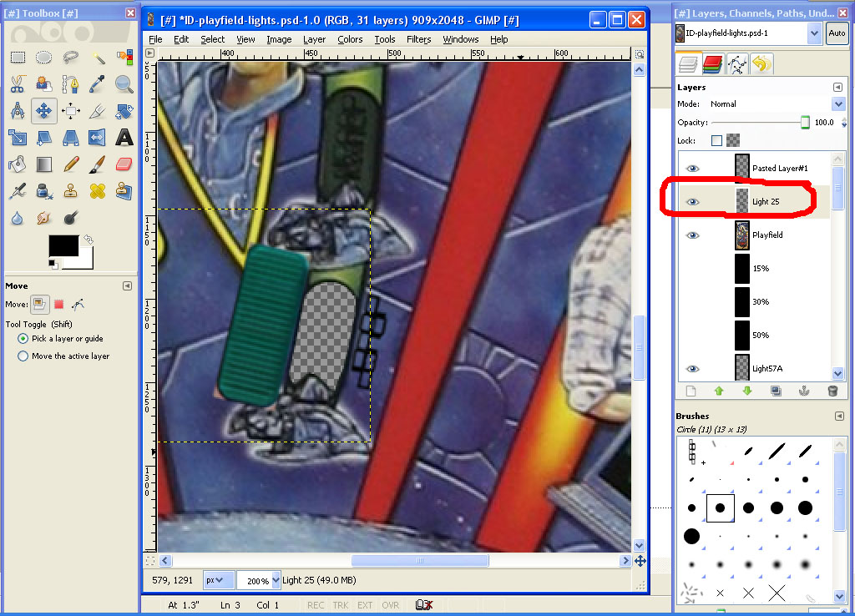The image size is (855, 616).
Task: Toggle visibility of Pasted Layer#1
Action: [x=692, y=169]
